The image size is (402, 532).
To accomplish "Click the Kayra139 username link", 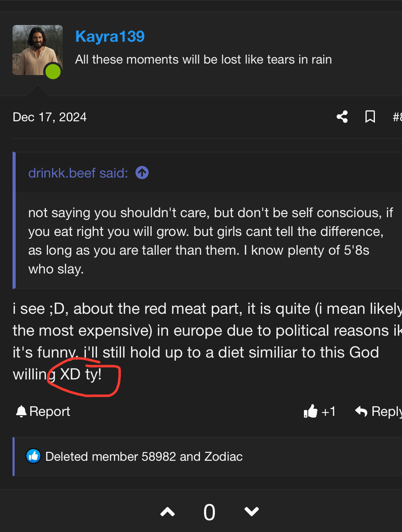I will [x=110, y=36].
